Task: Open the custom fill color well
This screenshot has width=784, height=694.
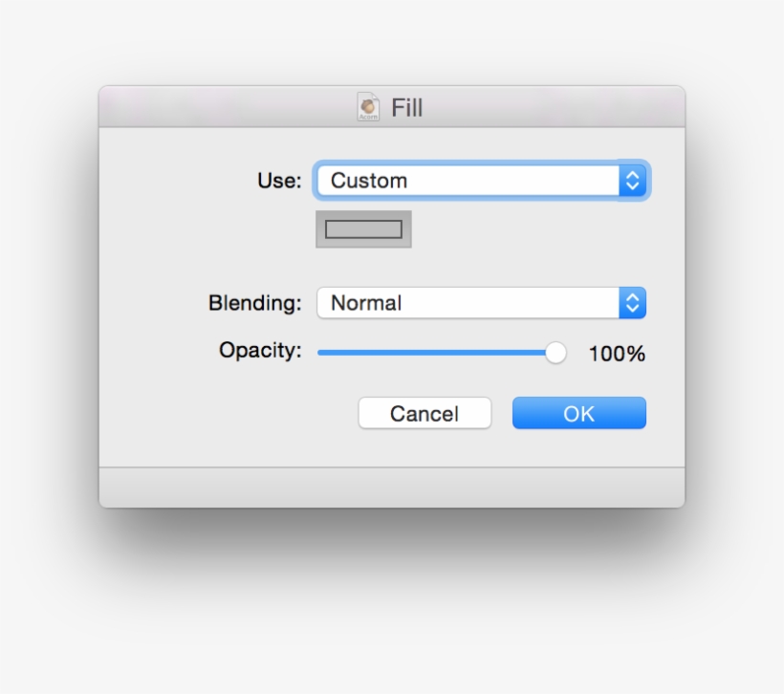Action: point(363,229)
